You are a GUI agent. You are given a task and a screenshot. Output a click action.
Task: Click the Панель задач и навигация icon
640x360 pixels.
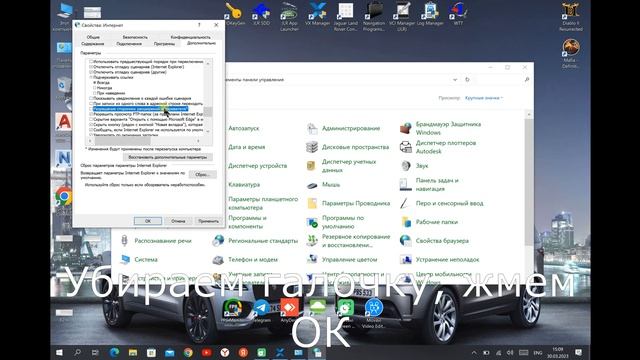click(x=406, y=184)
